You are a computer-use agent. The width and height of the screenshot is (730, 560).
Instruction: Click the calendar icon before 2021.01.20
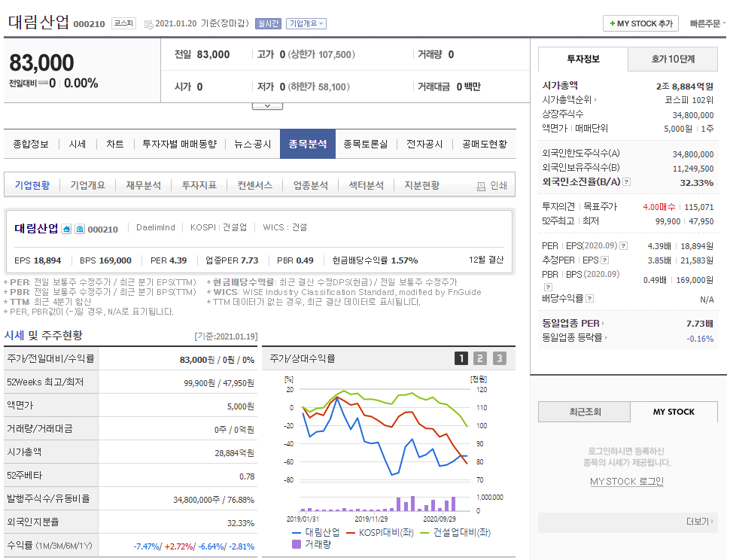tap(148, 24)
